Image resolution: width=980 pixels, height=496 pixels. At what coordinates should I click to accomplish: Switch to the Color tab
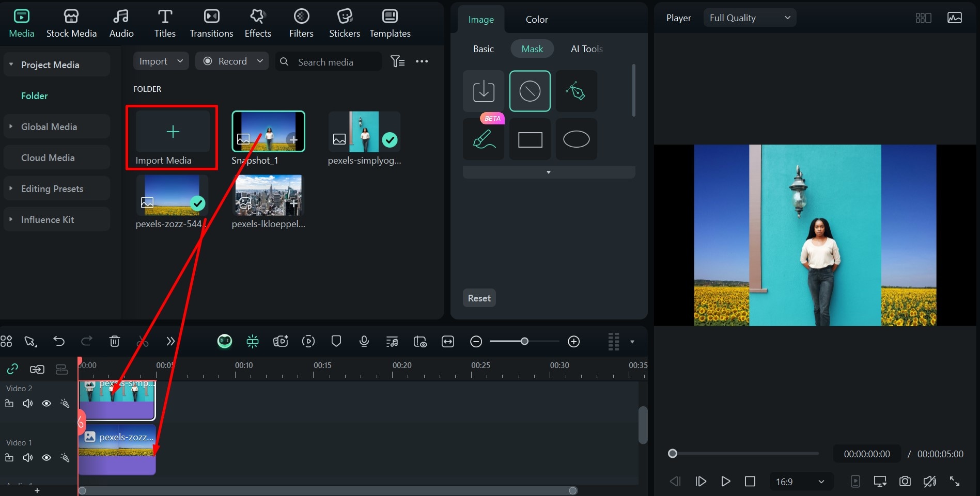click(537, 19)
